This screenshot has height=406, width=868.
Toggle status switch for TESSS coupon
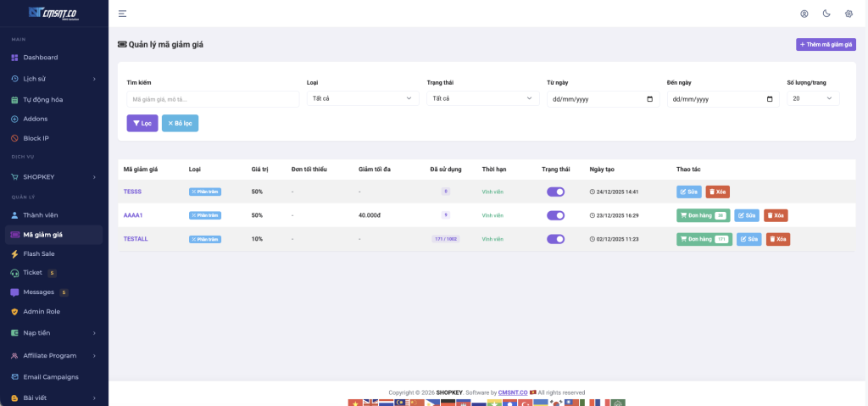(x=555, y=192)
